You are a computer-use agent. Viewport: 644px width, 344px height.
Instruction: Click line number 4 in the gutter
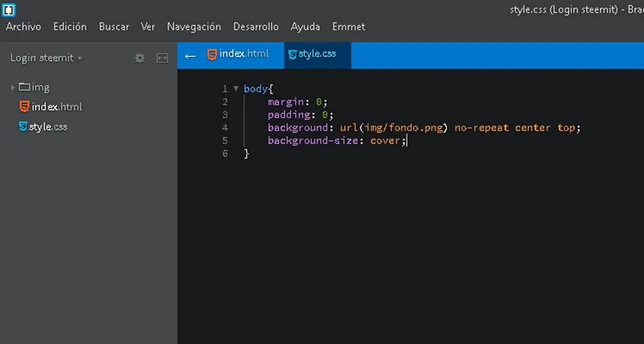pos(225,128)
